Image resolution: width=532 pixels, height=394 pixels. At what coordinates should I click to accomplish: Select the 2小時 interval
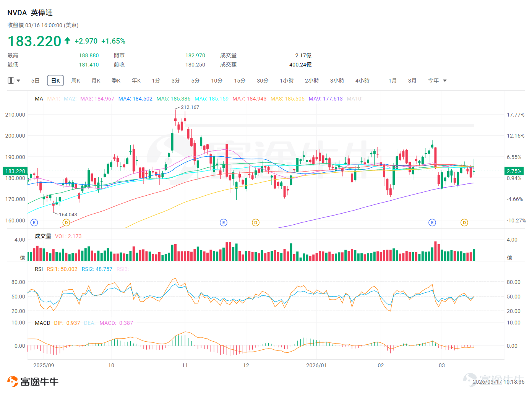312,81
